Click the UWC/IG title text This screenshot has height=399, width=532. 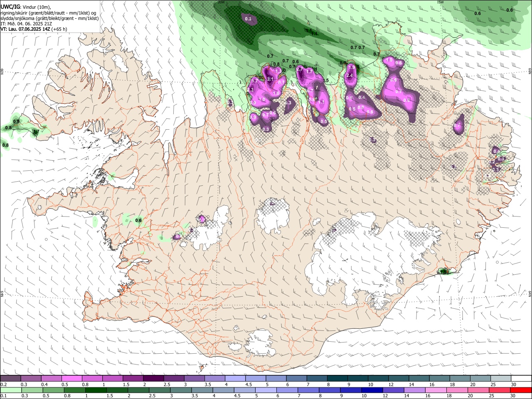(x=10, y=7)
